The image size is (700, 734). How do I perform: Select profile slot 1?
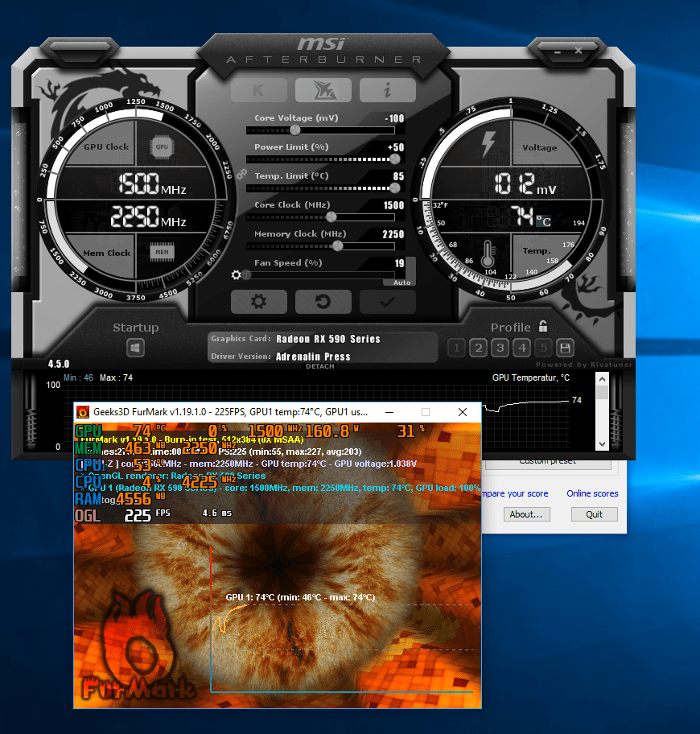(457, 348)
